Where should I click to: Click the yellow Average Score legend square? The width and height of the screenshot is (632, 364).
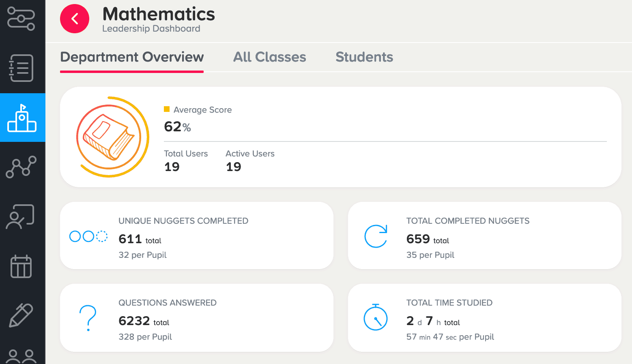pyautogui.click(x=167, y=109)
